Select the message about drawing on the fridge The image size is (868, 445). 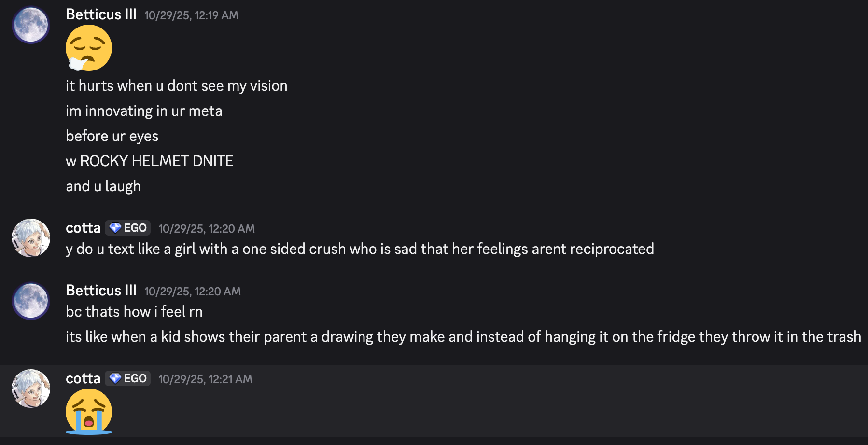pyautogui.click(x=463, y=337)
